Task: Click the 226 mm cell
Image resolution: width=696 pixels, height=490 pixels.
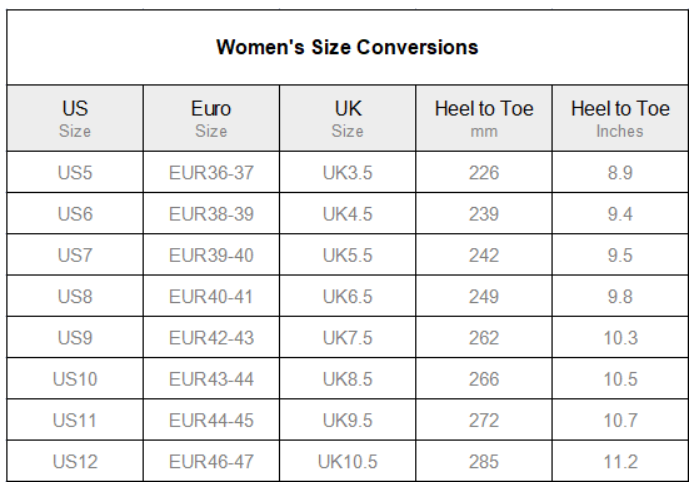Action: pyautogui.click(x=484, y=172)
